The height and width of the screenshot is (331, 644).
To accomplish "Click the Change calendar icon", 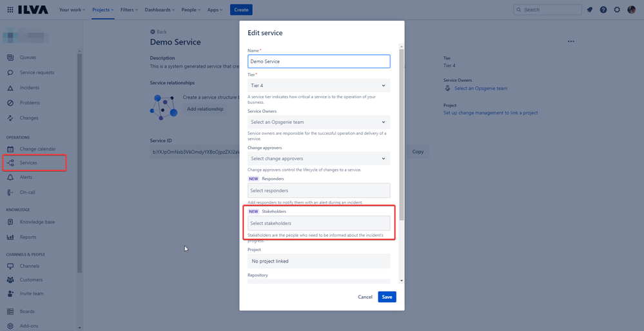I will 11,149.
